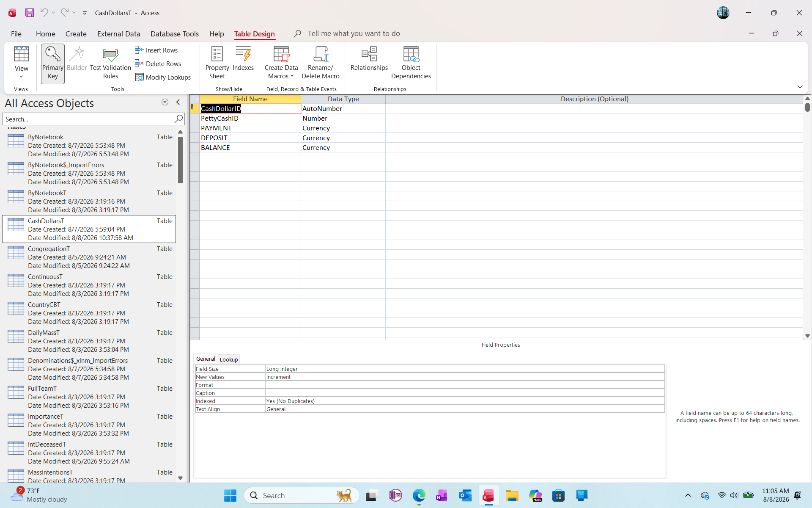
Task: Open the All Access Objects options dropdown
Action: pyautogui.click(x=165, y=102)
